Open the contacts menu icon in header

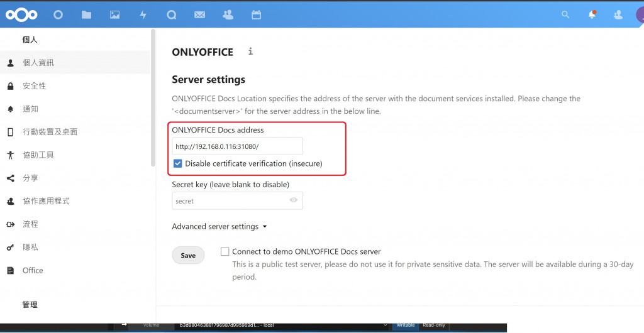(x=618, y=14)
